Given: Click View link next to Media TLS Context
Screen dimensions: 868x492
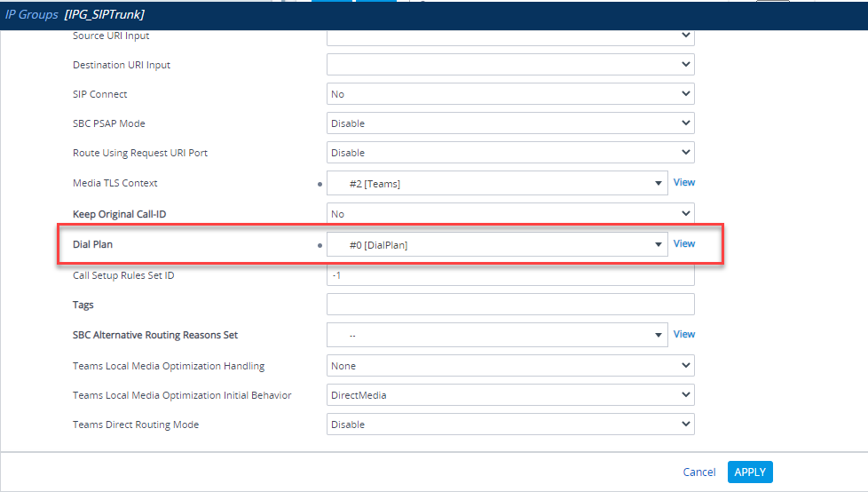Looking at the screenshot, I should pyautogui.click(x=683, y=182).
